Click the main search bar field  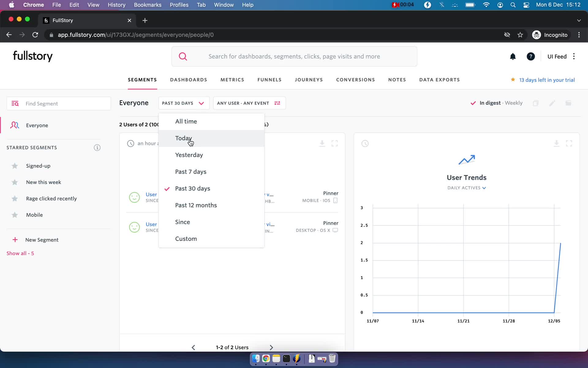tap(294, 56)
